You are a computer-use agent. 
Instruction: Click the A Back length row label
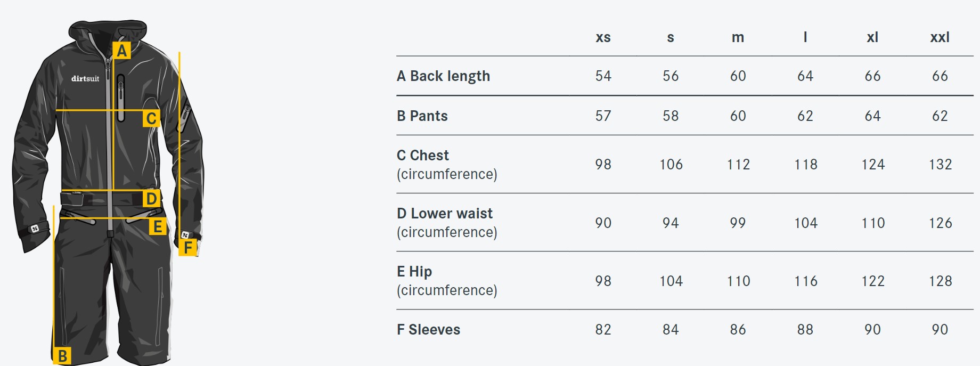click(x=443, y=76)
